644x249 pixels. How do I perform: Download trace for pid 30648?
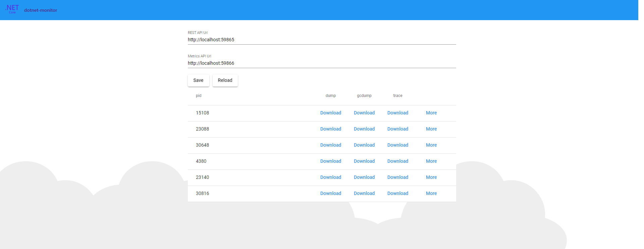(x=398, y=145)
